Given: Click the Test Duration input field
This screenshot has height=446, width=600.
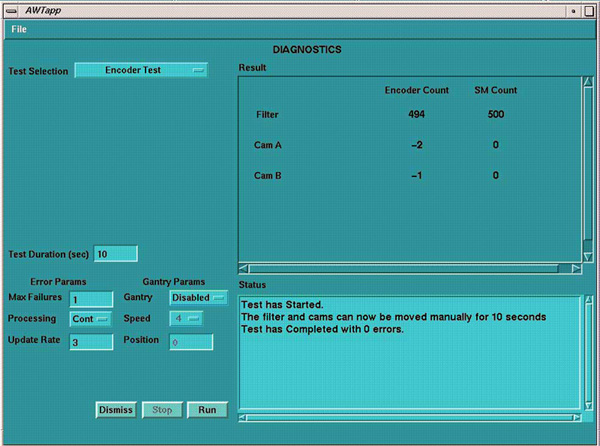Looking at the screenshot, I should (115, 254).
